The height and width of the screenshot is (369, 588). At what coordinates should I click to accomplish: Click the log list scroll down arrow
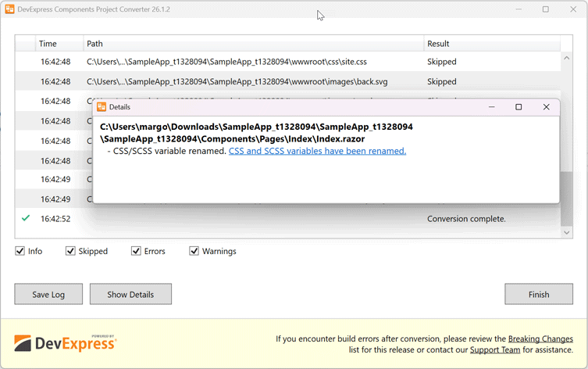567,233
